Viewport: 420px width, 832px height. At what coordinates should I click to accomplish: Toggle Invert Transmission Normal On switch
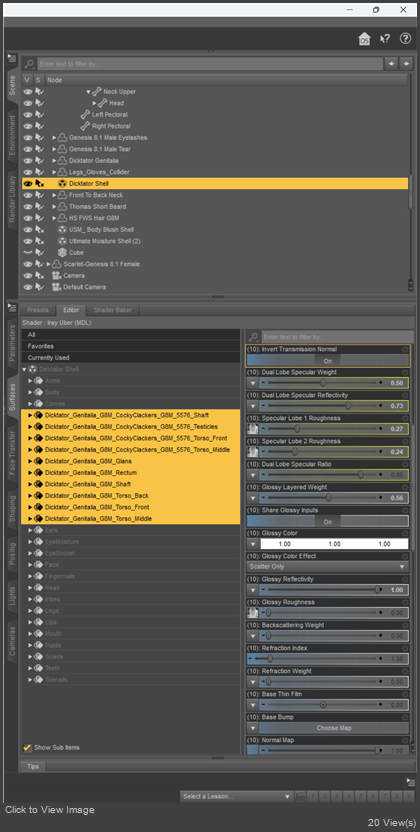tap(328, 360)
